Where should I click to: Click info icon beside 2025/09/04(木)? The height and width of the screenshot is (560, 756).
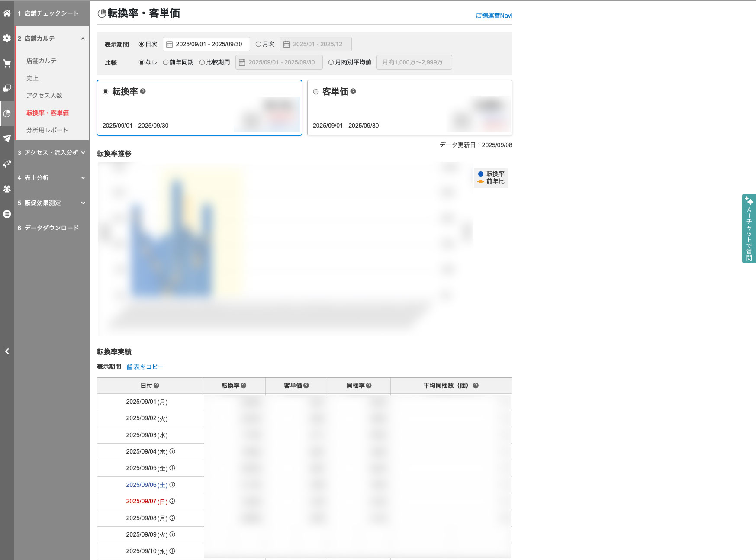coord(172,451)
